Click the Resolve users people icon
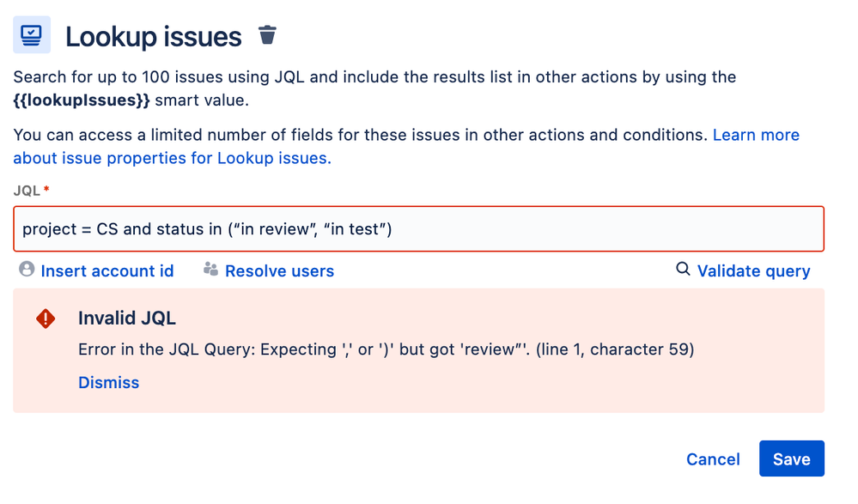Image resolution: width=858 pixels, height=504 pixels. click(x=210, y=270)
